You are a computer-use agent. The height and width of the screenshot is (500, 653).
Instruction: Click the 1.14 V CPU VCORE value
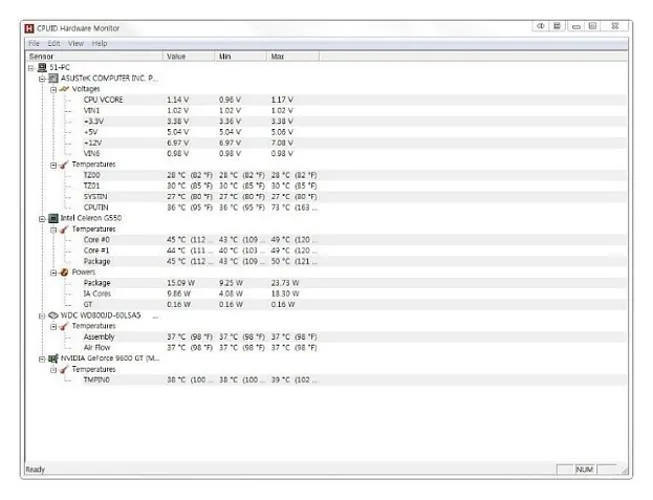tap(178, 100)
